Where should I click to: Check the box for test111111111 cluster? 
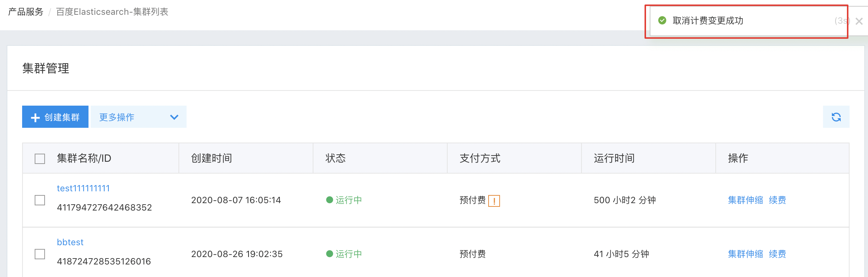(x=40, y=200)
